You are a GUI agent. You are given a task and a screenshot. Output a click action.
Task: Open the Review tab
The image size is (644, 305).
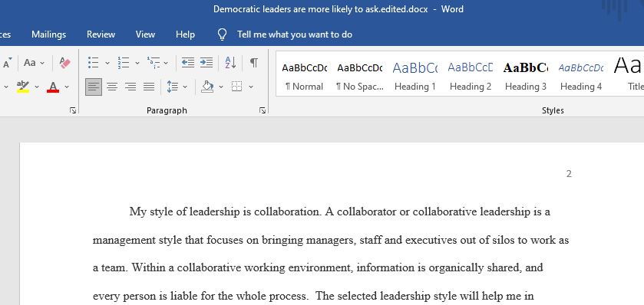pyautogui.click(x=101, y=34)
